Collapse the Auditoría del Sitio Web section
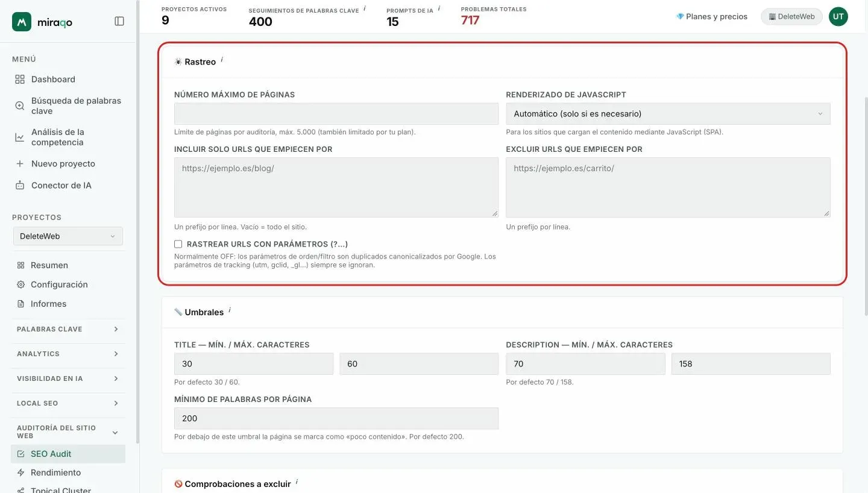Viewport: 868px width, 493px height. pos(68,432)
